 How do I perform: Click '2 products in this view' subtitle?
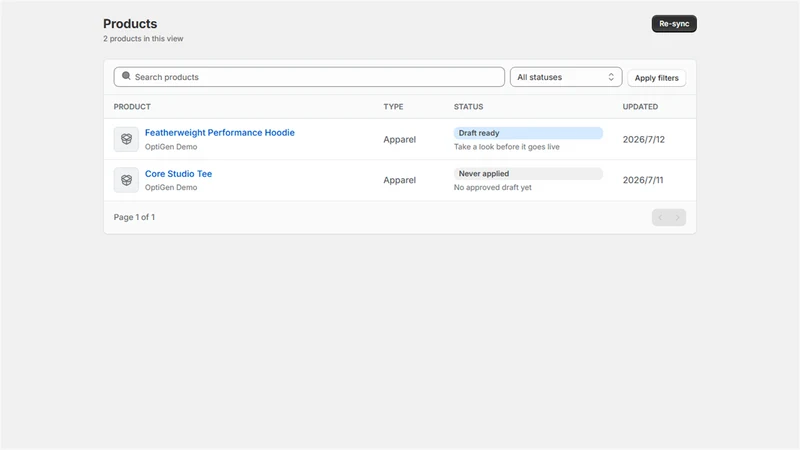click(143, 39)
